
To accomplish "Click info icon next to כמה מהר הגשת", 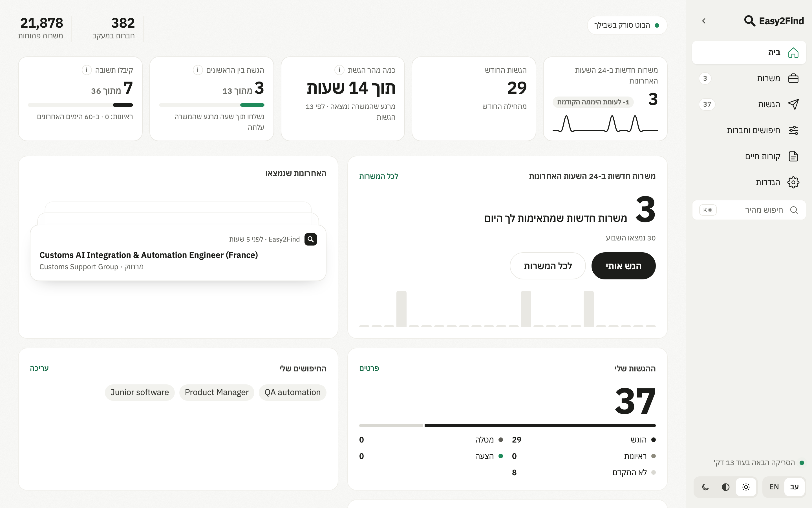I will pos(339,70).
